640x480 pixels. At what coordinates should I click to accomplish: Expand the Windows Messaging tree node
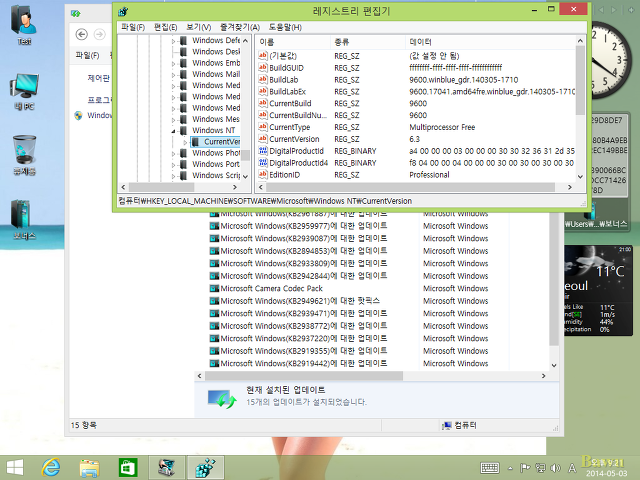pyautogui.click(x=173, y=120)
